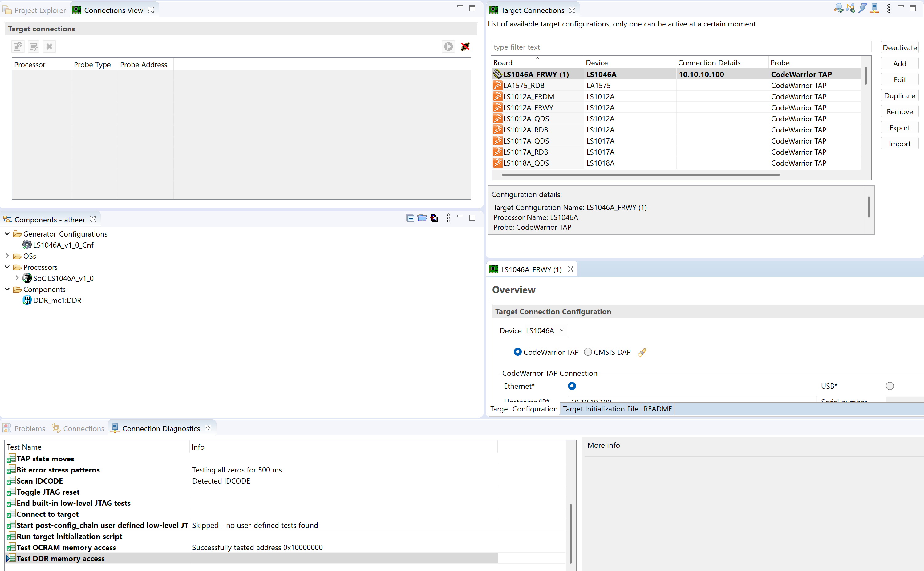Click Collapse All in the Components panel
Viewport: 924px width, 571px height.
410,218
